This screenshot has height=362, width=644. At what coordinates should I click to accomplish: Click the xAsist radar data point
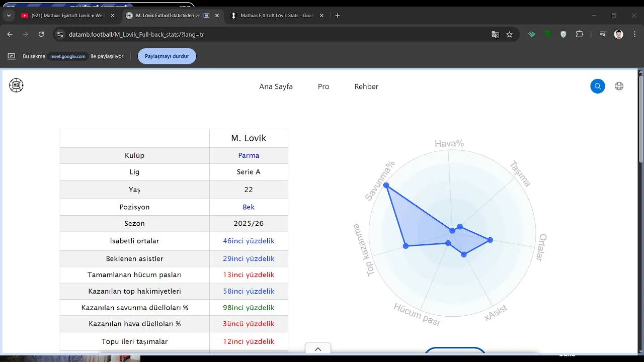[x=464, y=255]
